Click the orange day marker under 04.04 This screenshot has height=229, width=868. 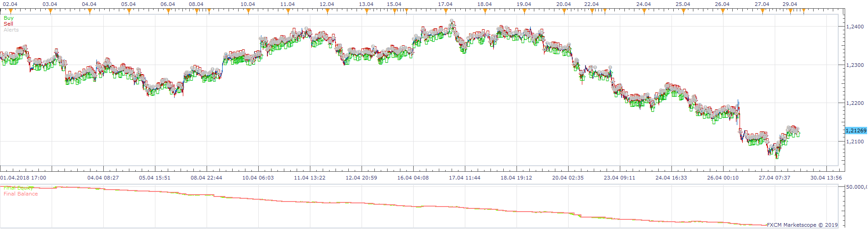click(90, 11)
